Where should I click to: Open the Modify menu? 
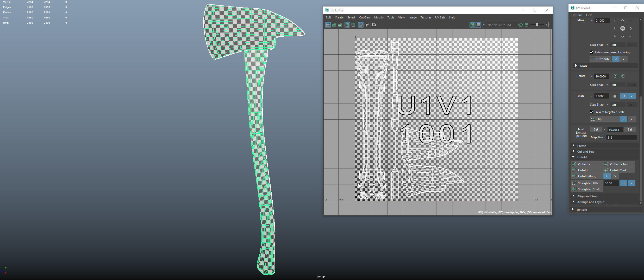(379, 17)
